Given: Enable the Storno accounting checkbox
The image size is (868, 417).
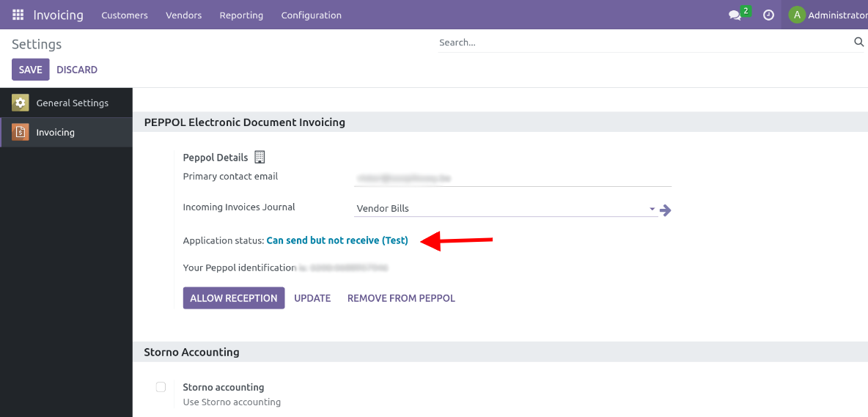Looking at the screenshot, I should coord(161,387).
